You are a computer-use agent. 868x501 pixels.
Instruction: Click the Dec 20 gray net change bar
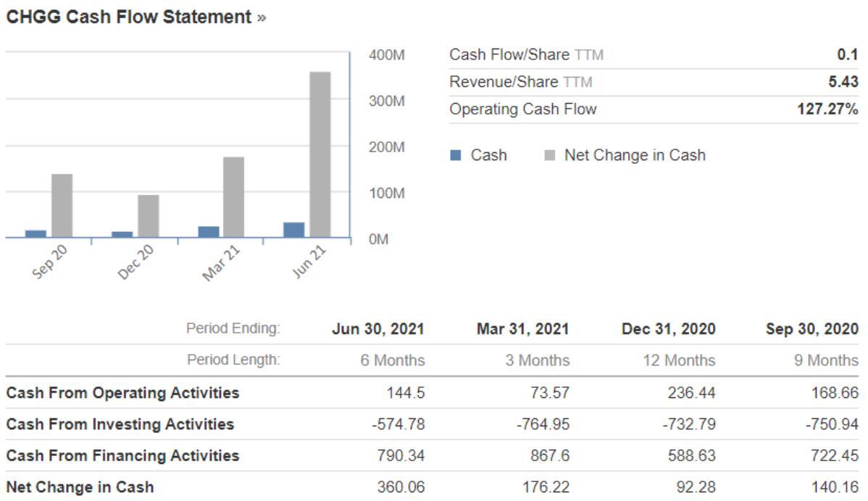149,216
